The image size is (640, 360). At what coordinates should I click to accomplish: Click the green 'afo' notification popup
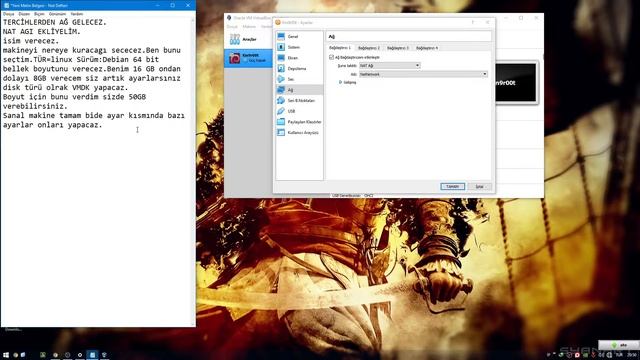[x=619, y=345]
